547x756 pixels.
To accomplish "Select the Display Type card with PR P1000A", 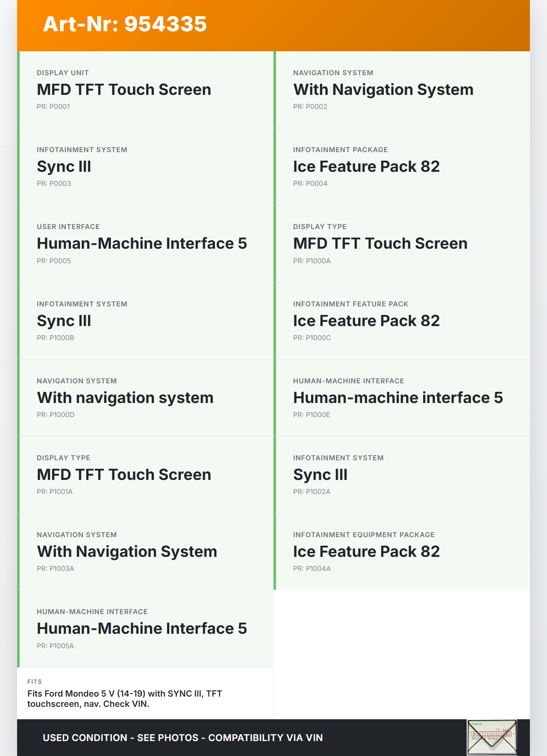I will 402,244.
